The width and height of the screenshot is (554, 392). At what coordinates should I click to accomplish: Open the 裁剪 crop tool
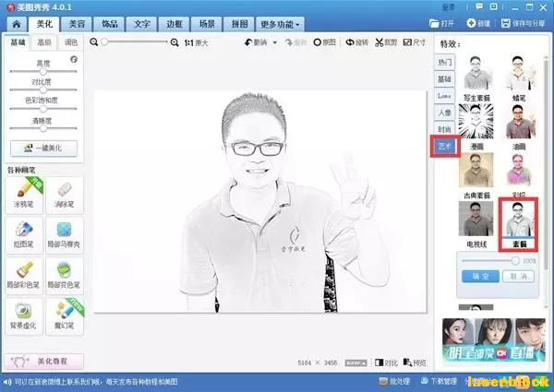[x=386, y=42]
